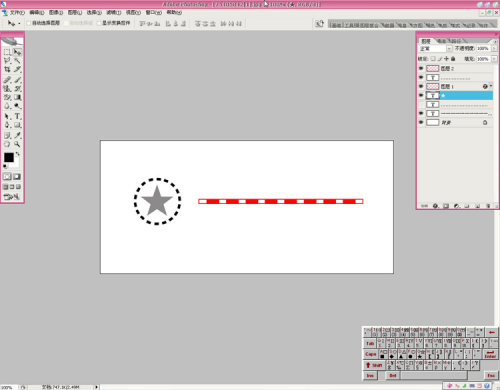
Task: Click the black foreground color swatch
Action: tap(9, 157)
